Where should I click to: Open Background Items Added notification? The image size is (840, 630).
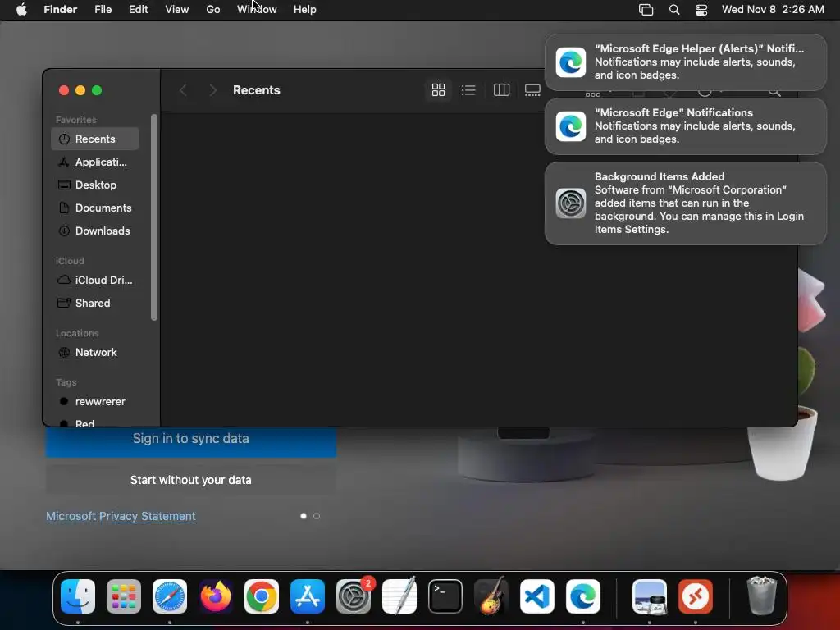click(x=685, y=203)
